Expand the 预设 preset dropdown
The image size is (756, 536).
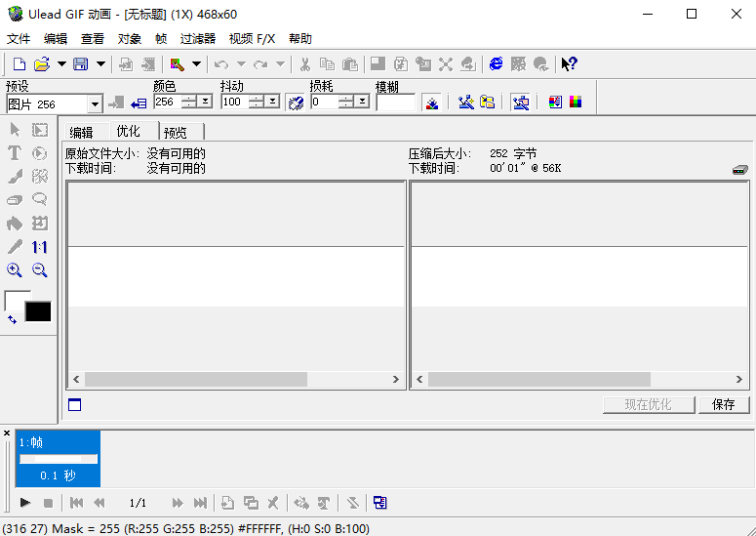[95, 103]
